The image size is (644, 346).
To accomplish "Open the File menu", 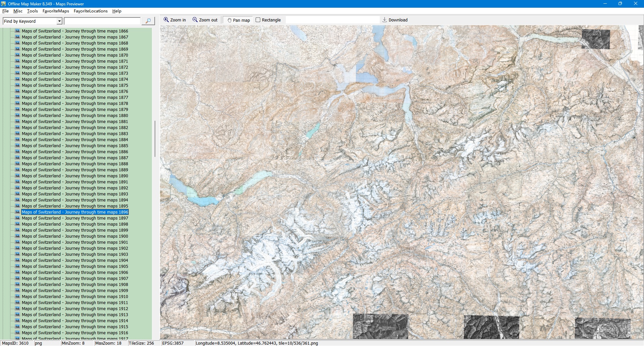I will [x=5, y=11].
